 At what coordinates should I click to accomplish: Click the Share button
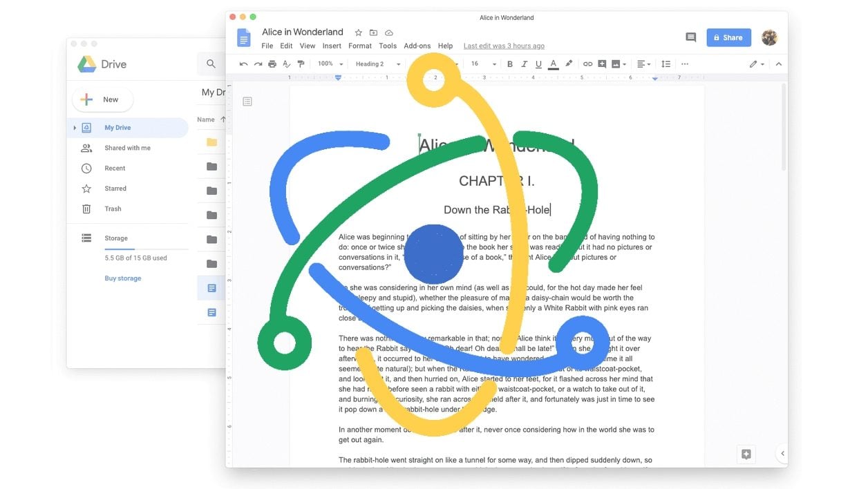click(x=728, y=38)
